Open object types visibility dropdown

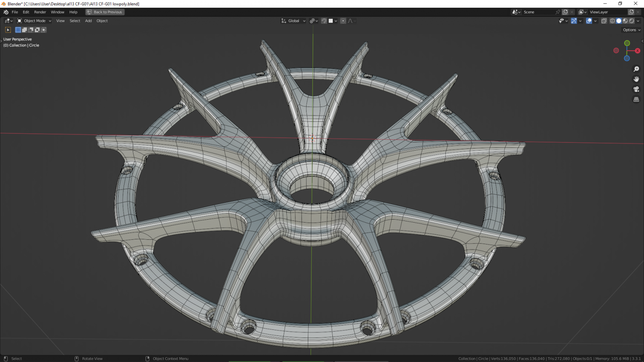tap(563, 21)
